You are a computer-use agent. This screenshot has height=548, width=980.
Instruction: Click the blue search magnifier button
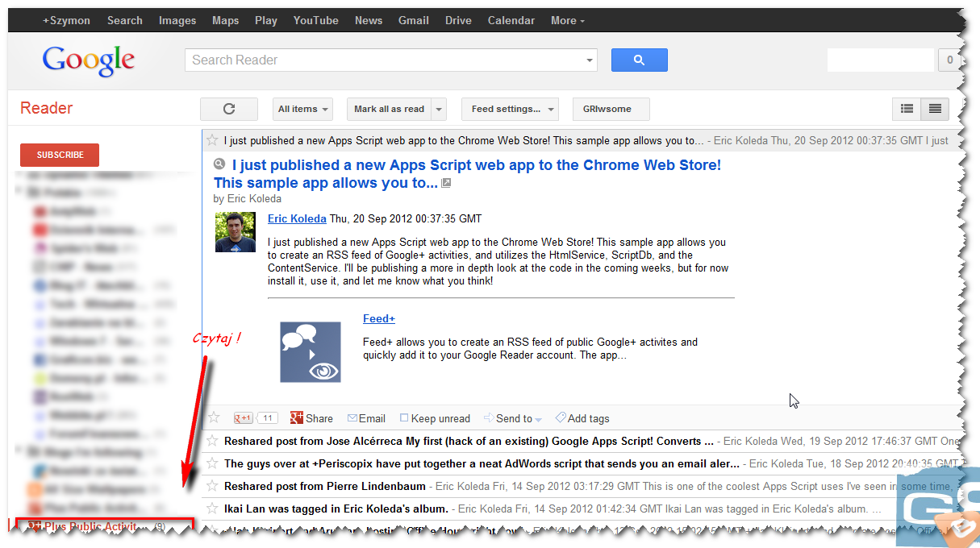point(639,60)
